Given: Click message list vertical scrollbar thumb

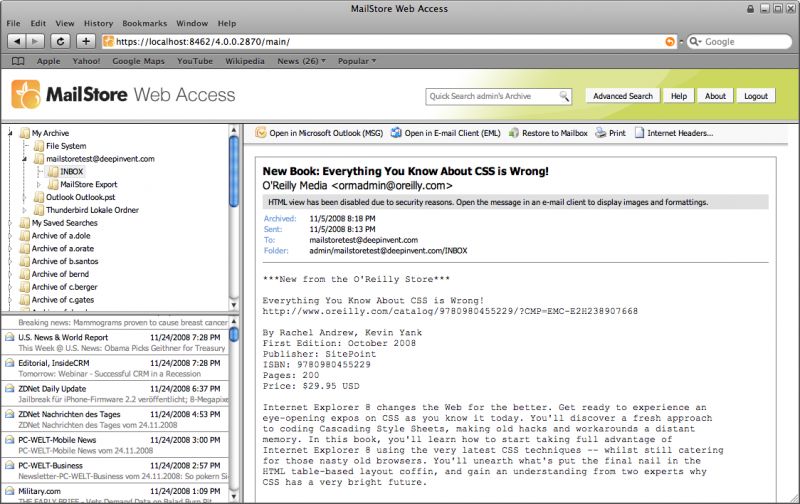Looking at the screenshot, I should tap(234, 335).
